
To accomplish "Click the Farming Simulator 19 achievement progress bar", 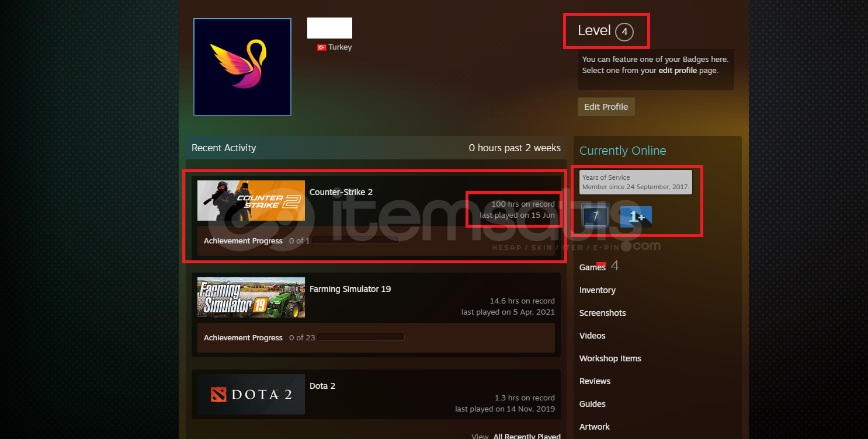I will [x=360, y=337].
